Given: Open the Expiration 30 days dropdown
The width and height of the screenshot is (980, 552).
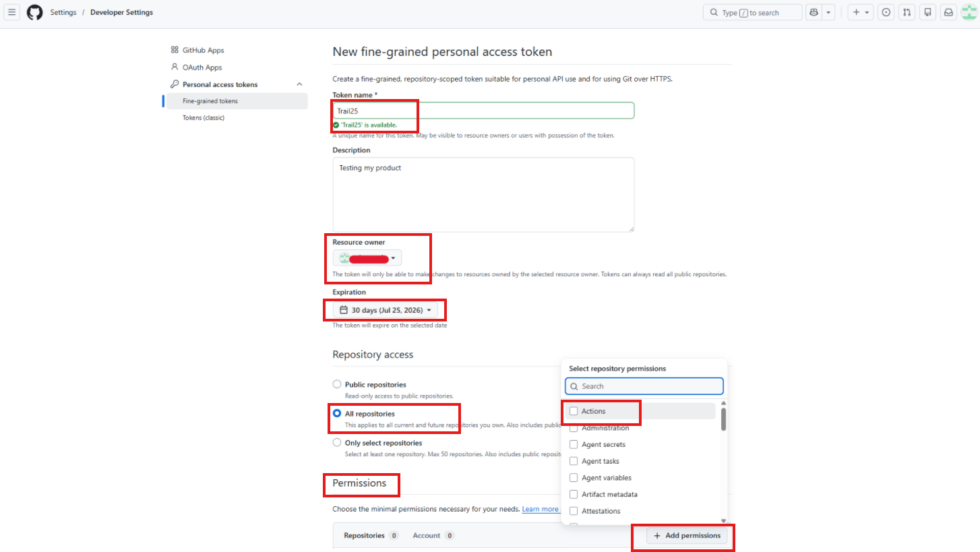Looking at the screenshot, I should pos(386,310).
